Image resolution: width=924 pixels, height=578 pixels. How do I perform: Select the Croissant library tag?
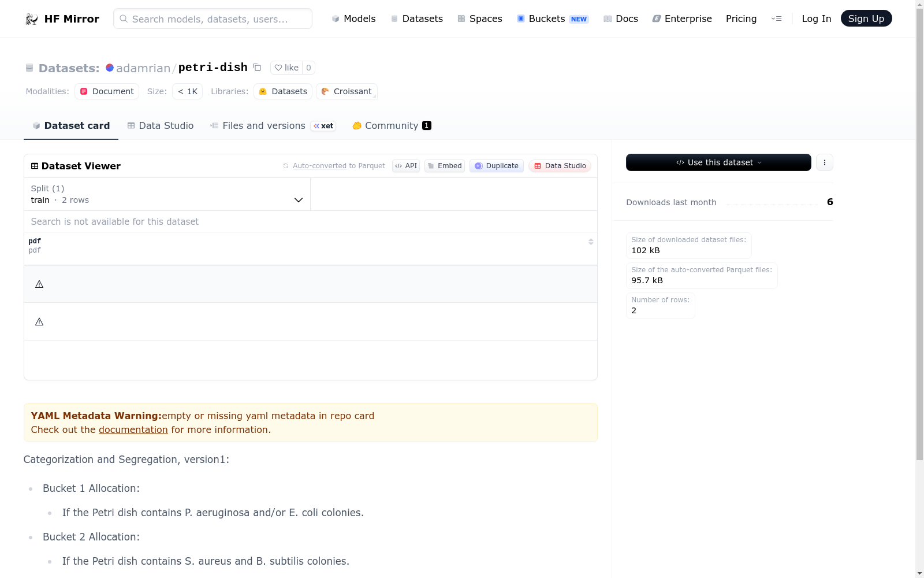pos(346,91)
